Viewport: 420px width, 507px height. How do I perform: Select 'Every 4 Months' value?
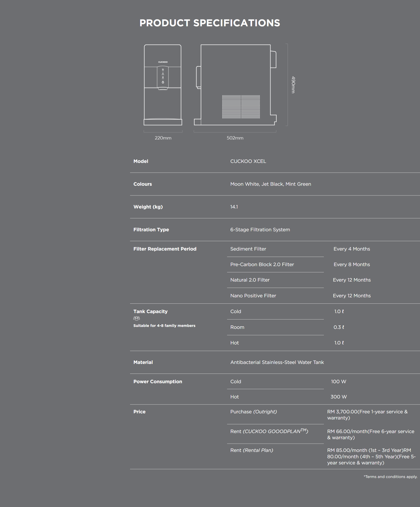coord(352,249)
